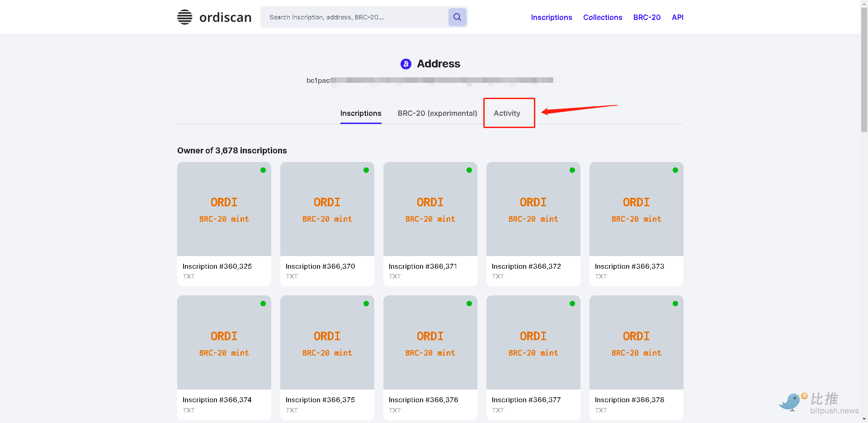
Task: Open the ORDI thumbnail of Inscription #360,325
Action: click(x=224, y=209)
